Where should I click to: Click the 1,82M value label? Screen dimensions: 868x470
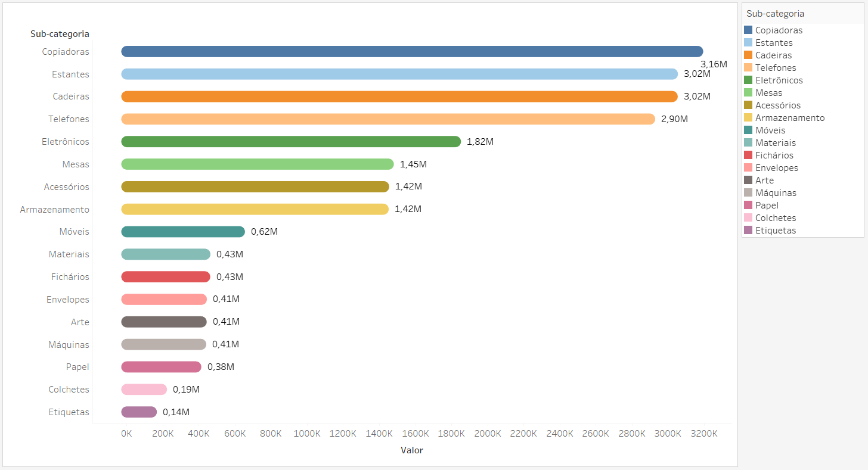[x=480, y=142]
